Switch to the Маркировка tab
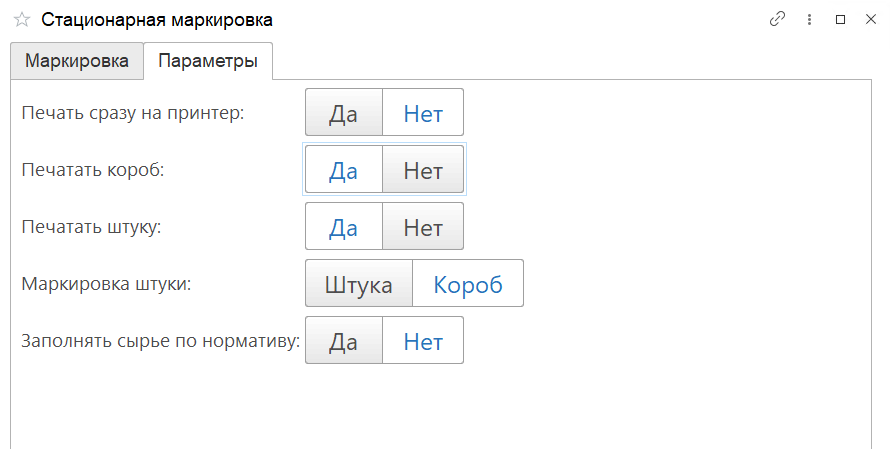Viewport: 890px width, 449px height. click(77, 61)
